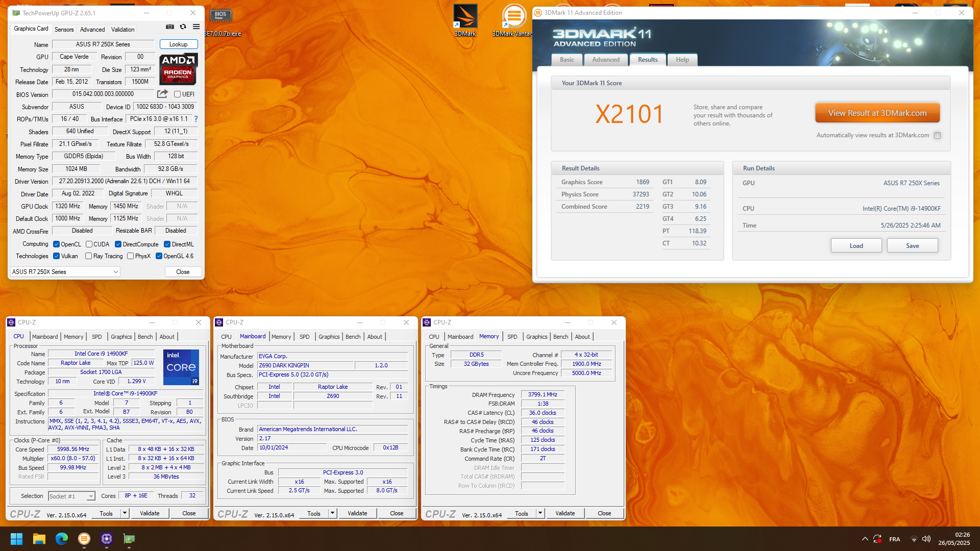Click Save button in 3DMark
This screenshot has height=551, width=980.
tap(912, 246)
